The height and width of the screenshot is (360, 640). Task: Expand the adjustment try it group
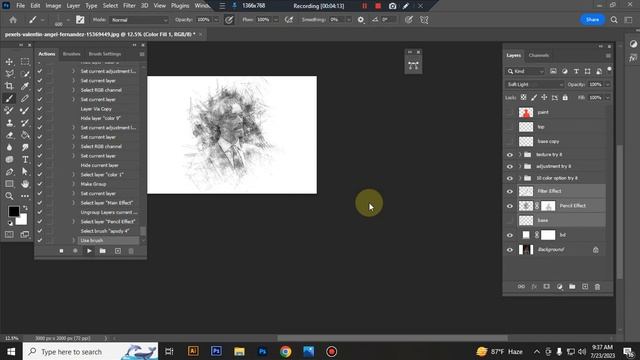(x=520, y=167)
